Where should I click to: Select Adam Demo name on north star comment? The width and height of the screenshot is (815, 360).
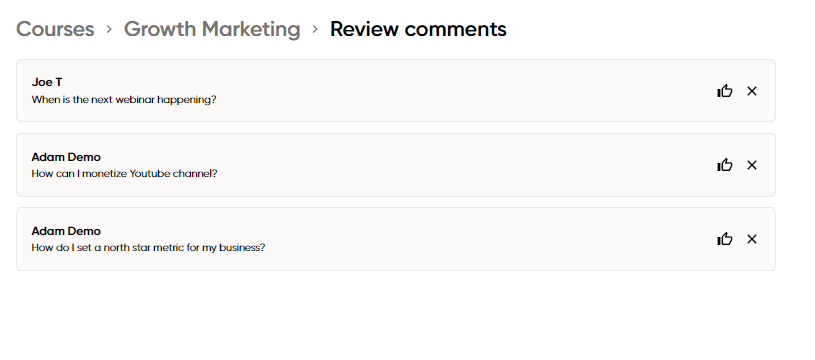[x=66, y=231]
